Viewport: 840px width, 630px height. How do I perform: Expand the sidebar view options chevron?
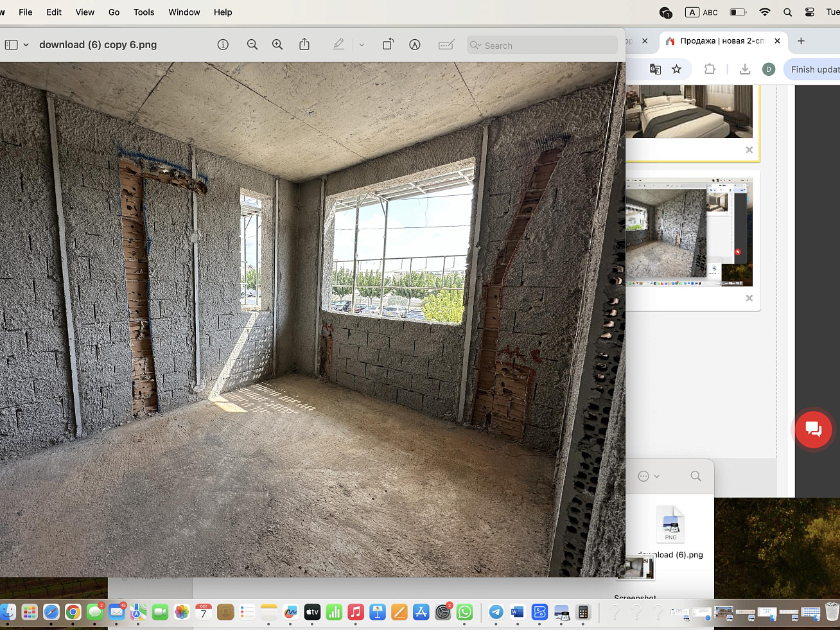(26, 45)
